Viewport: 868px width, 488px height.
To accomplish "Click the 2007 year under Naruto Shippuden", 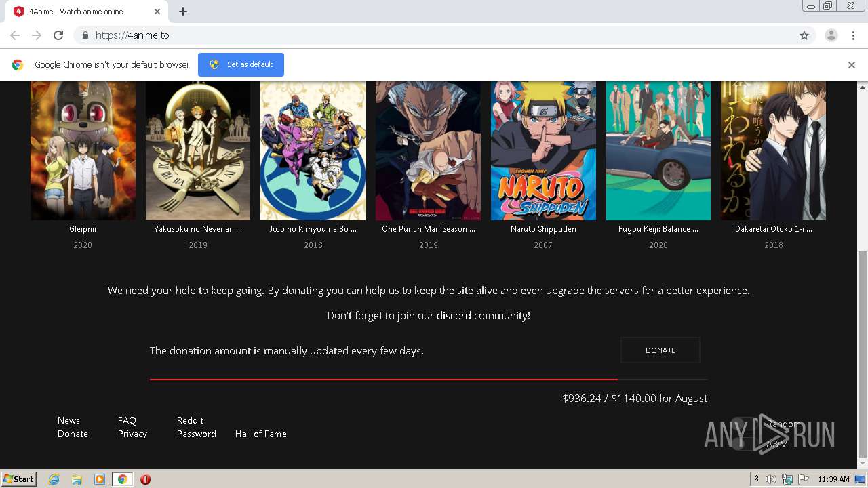I will 543,245.
